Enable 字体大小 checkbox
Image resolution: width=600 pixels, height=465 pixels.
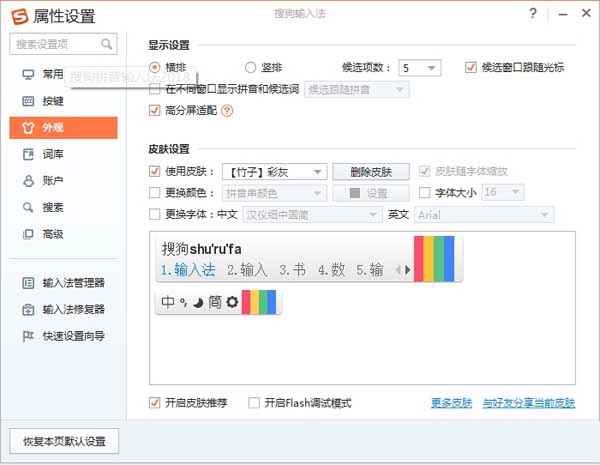tap(424, 193)
